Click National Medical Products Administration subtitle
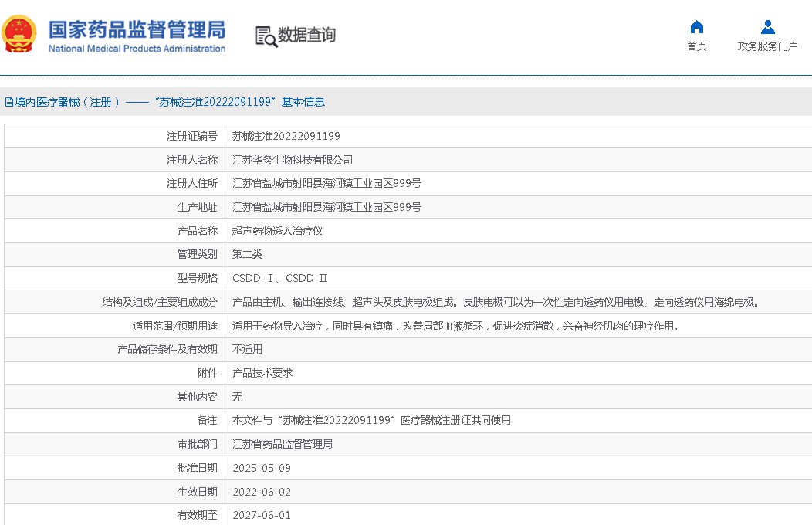This screenshot has height=525, width=812. coord(137,49)
